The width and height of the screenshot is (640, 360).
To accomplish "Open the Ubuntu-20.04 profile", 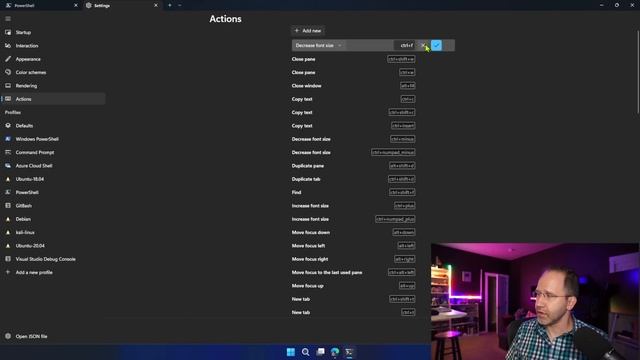I will [x=53, y=246].
